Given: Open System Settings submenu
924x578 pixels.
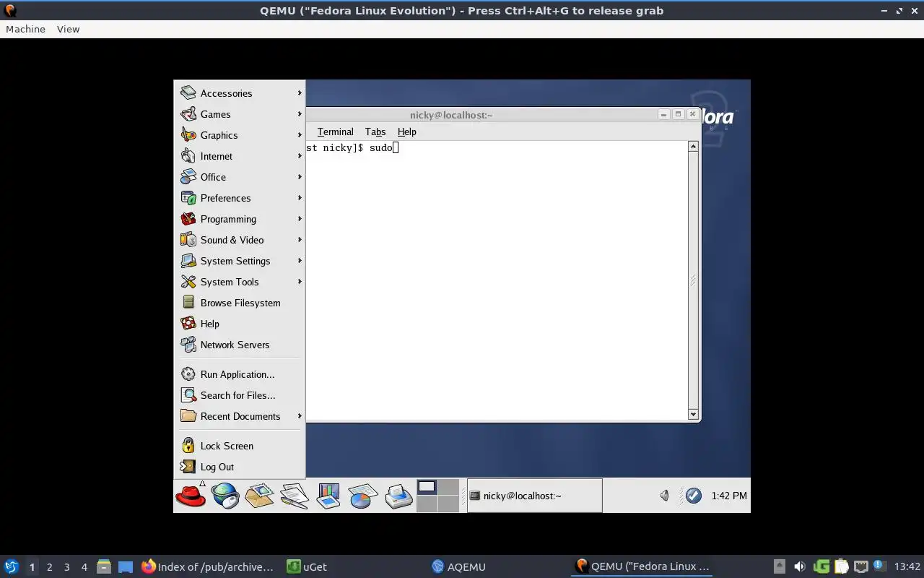Looking at the screenshot, I should 240,261.
